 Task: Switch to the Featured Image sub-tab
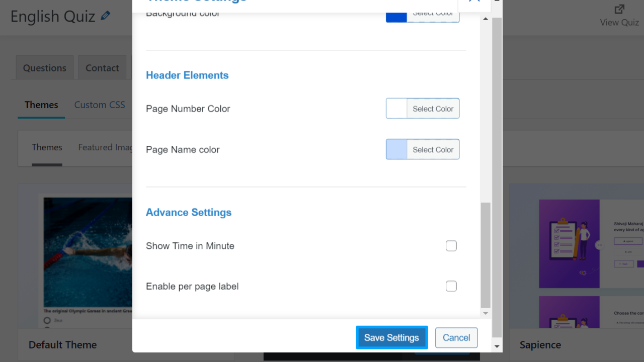click(x=105, y=147)
